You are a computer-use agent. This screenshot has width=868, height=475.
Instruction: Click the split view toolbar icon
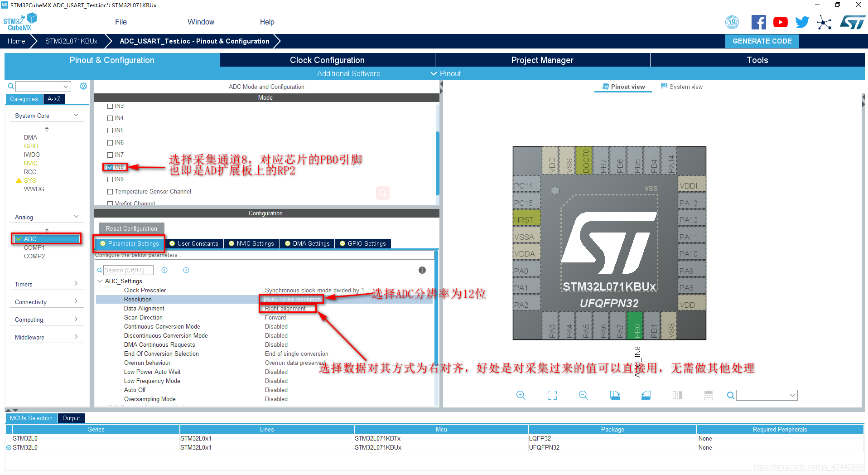click(x=677, y=395)
